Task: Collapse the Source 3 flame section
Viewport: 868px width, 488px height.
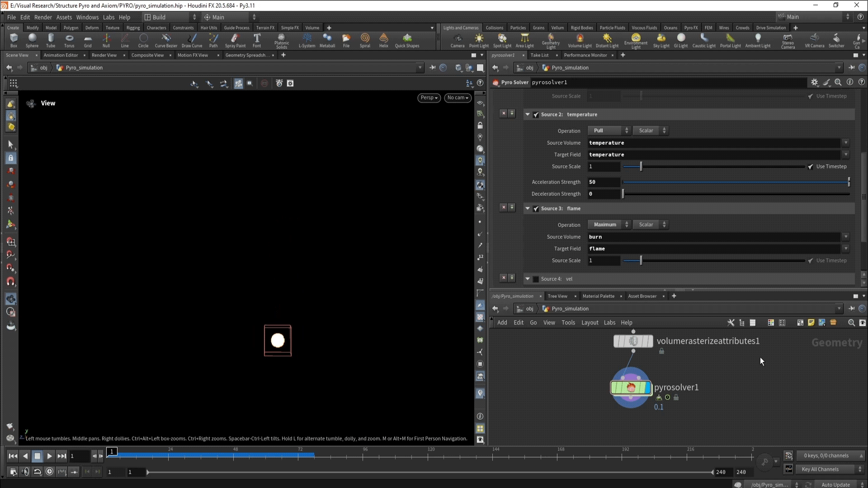Action: (528, 209)
